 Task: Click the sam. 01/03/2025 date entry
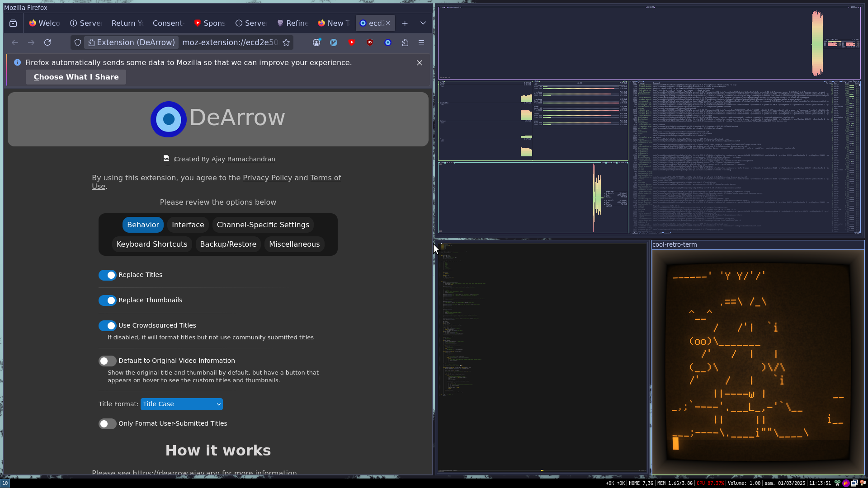785,483
